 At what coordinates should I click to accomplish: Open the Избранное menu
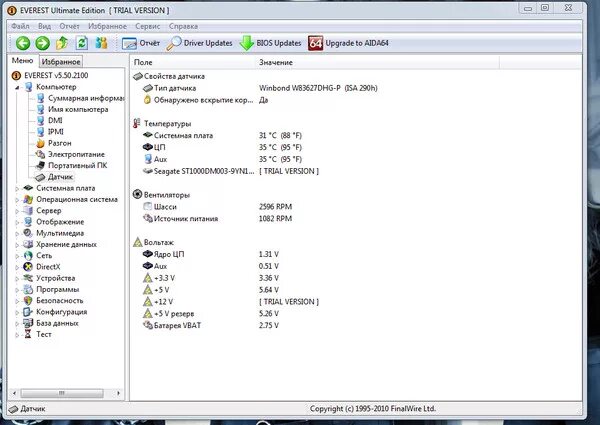[x=107, y=26]
